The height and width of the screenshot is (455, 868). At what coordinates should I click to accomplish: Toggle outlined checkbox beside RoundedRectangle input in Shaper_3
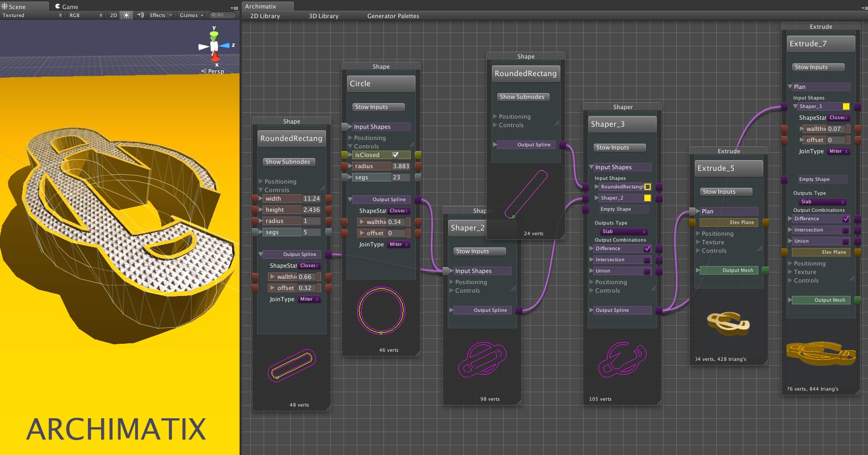648,187
